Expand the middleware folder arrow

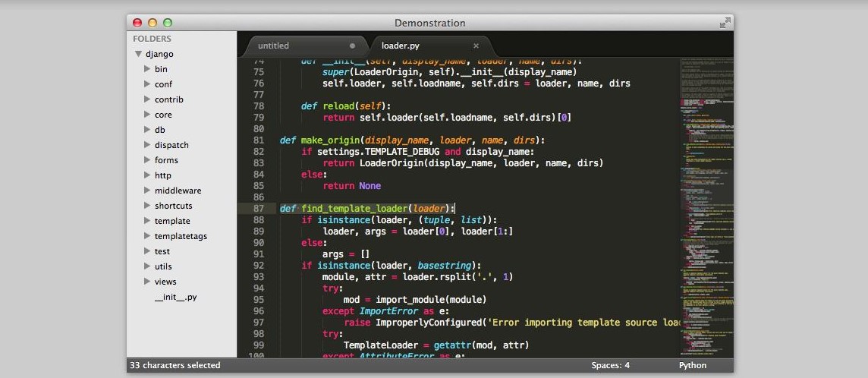click(147, 191)
